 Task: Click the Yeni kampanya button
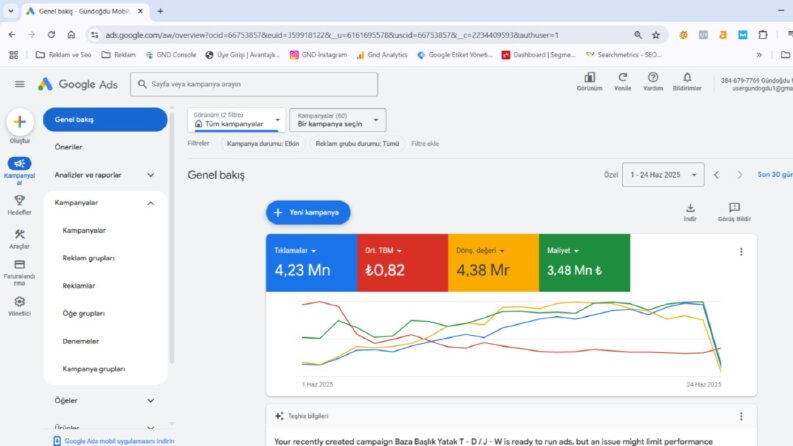308,212
